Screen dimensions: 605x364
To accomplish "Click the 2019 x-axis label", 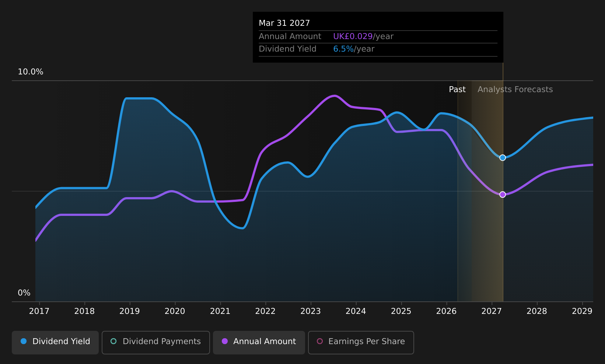I will 130,311.
